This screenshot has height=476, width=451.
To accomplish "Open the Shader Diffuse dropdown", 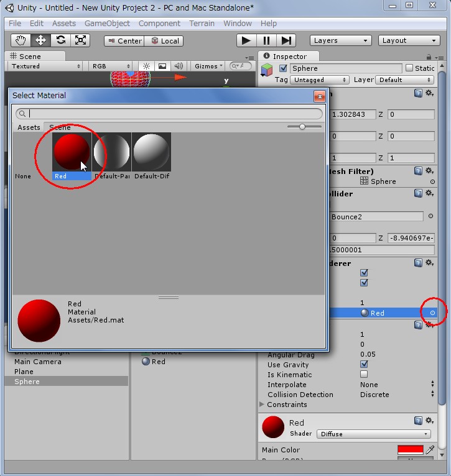I will click(374, 434).
